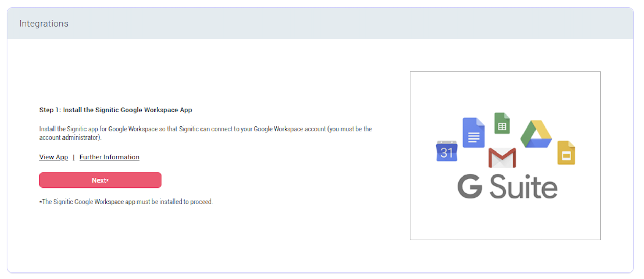
Task: Click the G Suite wordmark
Action: click(x=507, y=187)
